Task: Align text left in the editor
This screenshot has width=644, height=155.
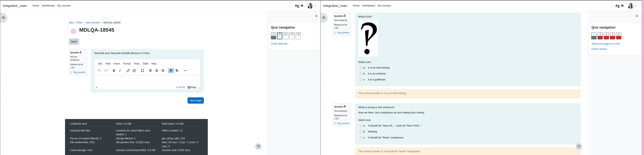Action: pyautogui.click(x=151, y=71)
